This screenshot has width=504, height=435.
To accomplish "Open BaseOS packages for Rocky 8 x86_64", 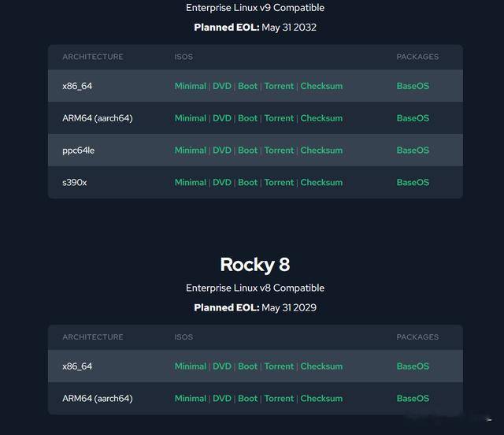I will tap(413, 366).
